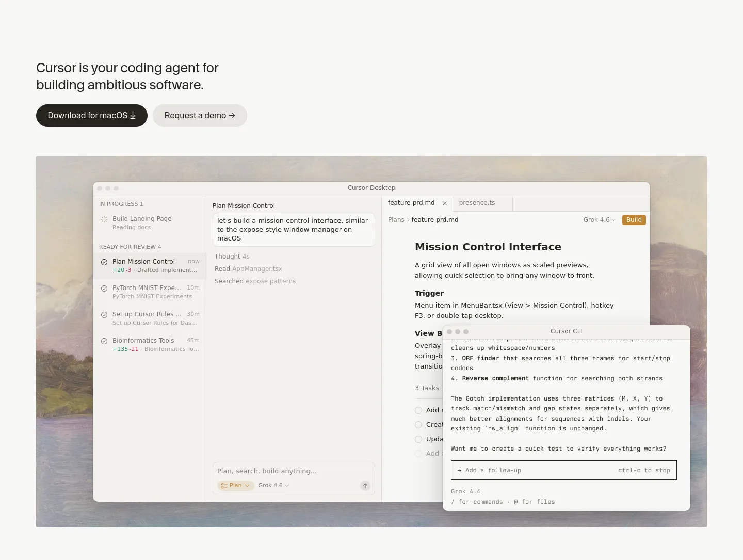Screen dimensions: 743x560
Task: Open Build Landing Page task
Action: [x=150, y=222]
